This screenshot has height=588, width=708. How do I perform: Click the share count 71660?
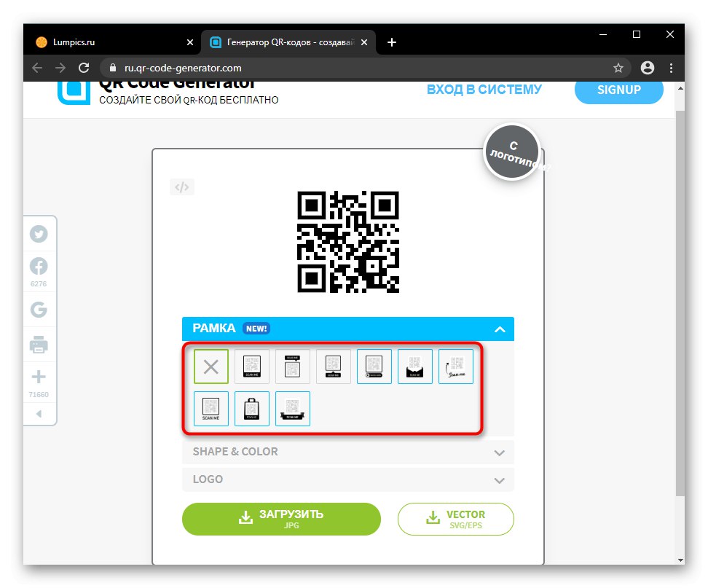click(39, 394)
